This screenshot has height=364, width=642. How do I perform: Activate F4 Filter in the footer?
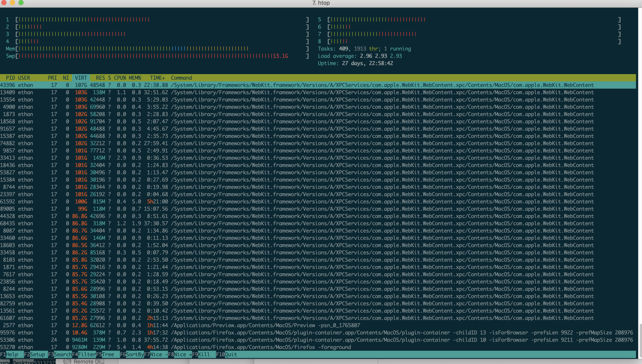click(x=84, y=354)
